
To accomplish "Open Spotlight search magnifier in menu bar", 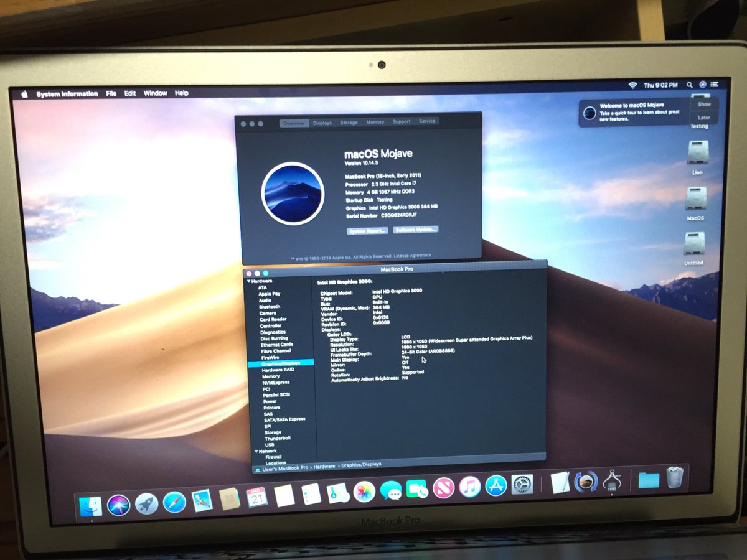I will click(689, 85).
